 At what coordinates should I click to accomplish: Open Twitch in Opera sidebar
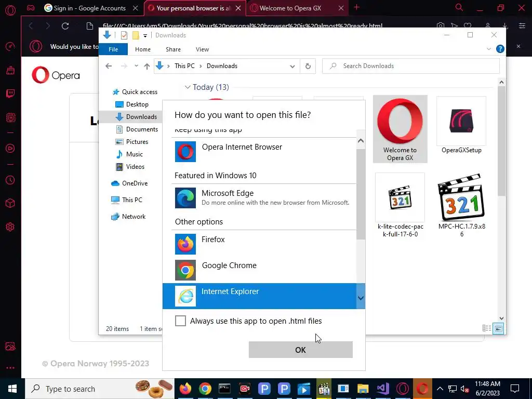pos(10,94)
